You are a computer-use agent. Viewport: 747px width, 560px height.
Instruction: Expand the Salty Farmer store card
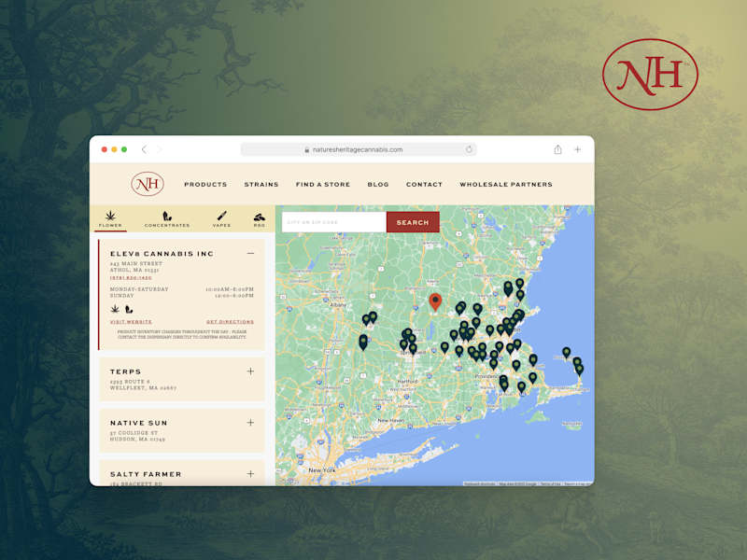point(250,474)
